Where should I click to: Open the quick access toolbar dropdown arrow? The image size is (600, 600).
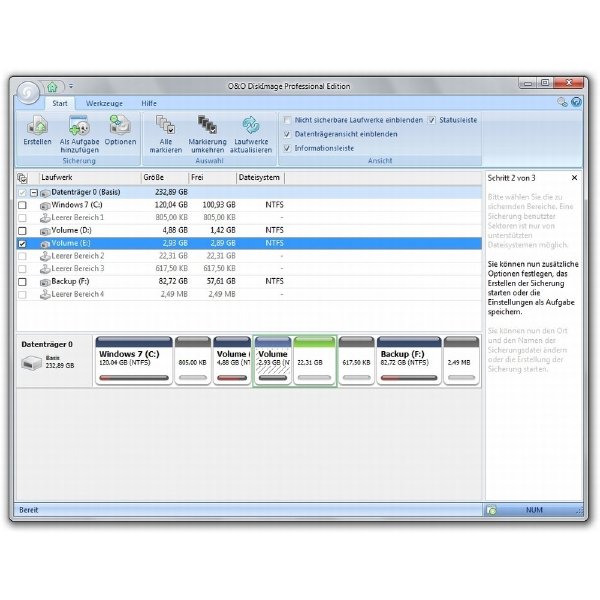71,86
